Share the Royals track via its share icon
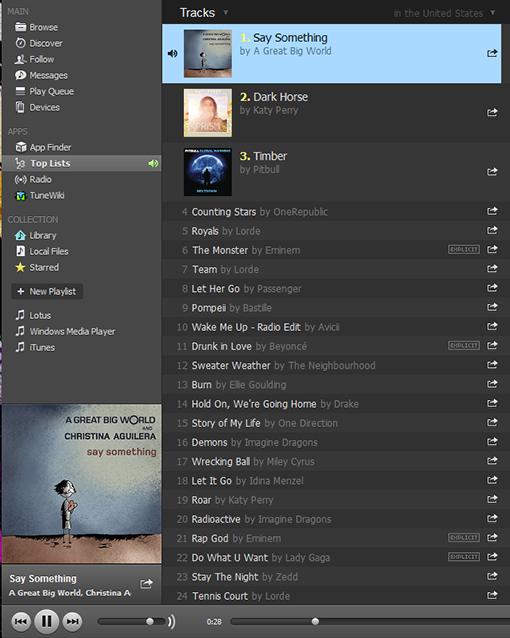This screenshot has width=510, height=638. point(492,230)
